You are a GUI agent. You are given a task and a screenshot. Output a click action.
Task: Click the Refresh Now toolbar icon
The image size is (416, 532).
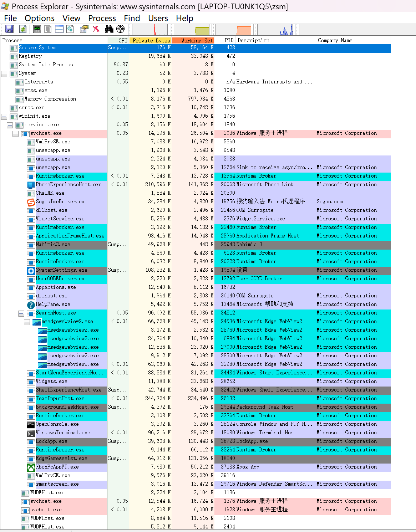(23, 29)
